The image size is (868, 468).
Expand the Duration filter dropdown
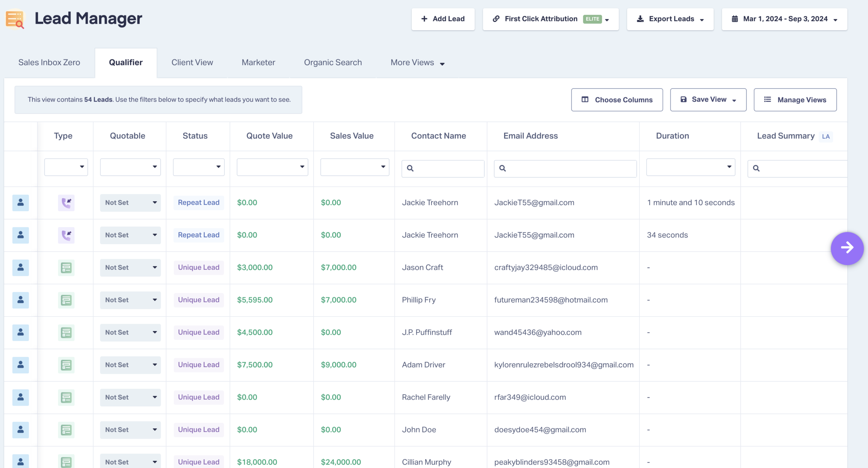coord(691,167)
